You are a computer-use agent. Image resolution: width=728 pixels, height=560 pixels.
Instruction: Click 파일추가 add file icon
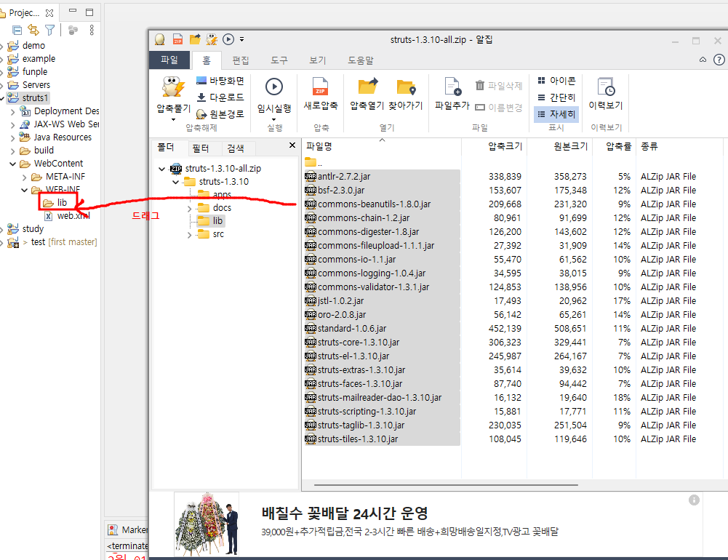click(452, 87)
